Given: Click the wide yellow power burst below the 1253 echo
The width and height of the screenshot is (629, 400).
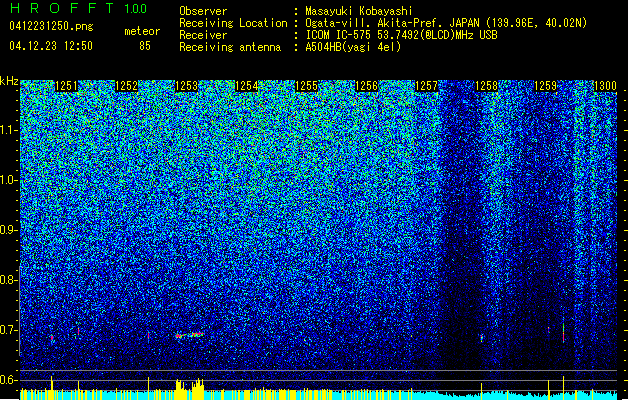Looking at the screenshot, I should click(x=190, y=388).
